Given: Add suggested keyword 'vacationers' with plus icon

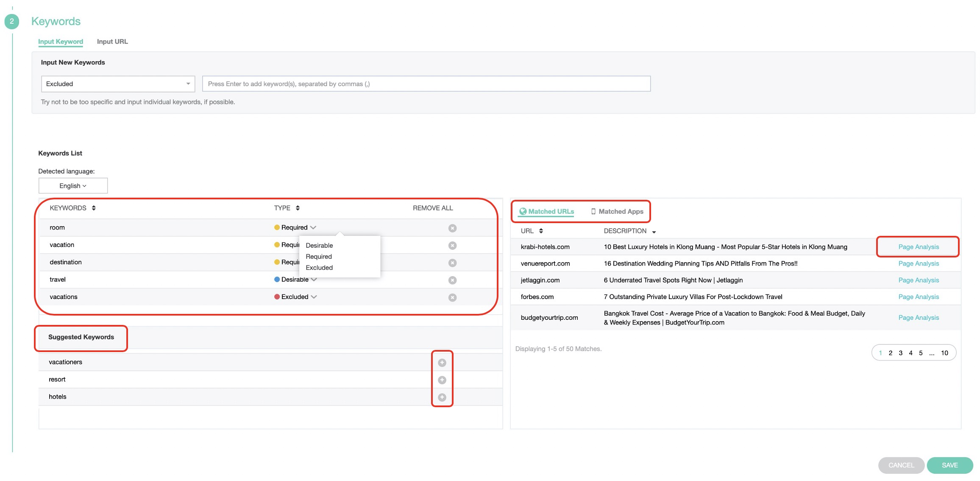Looking at the screenshot, I should pos(442,363).
